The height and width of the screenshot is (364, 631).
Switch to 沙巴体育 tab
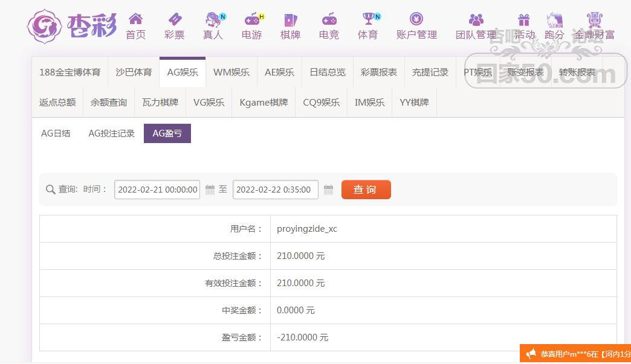pos(134,72)
